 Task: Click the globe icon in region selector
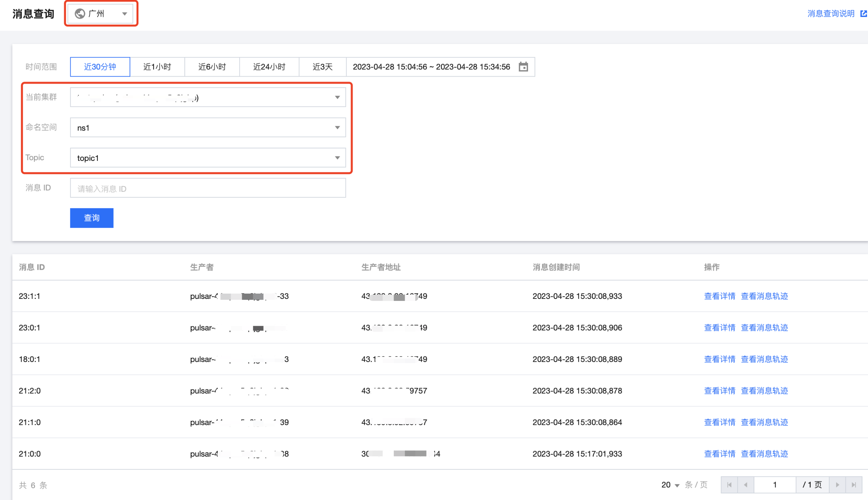80,14
